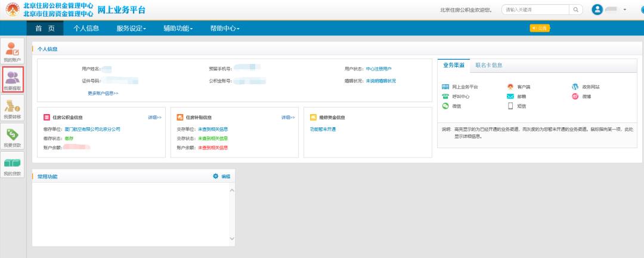Click the 网上业务平台 channel icon
The image size is (644, 258).
[x=445, y=87]
